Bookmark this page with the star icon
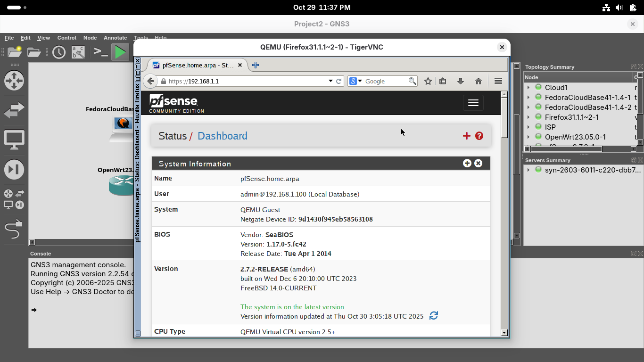This screenshot has height=362, width=644. [x=428, y=81]
